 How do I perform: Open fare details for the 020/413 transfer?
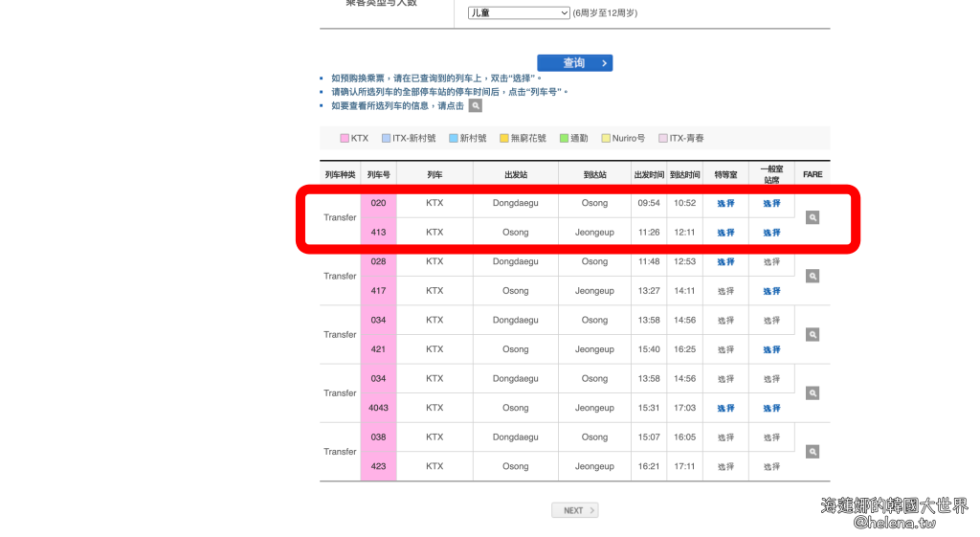[x=812, y=217]
